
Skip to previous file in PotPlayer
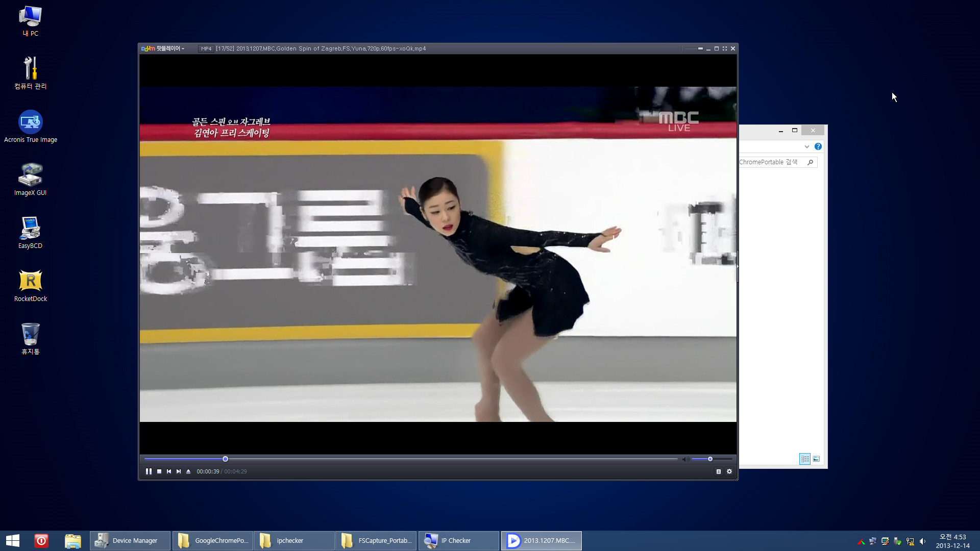click(x=169, y=471)
